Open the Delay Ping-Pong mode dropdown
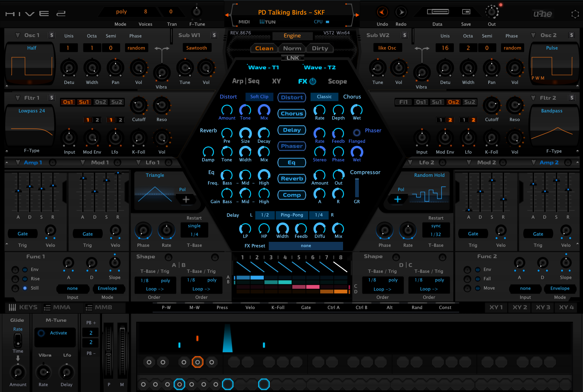The image size is (583, 392). 292,215
